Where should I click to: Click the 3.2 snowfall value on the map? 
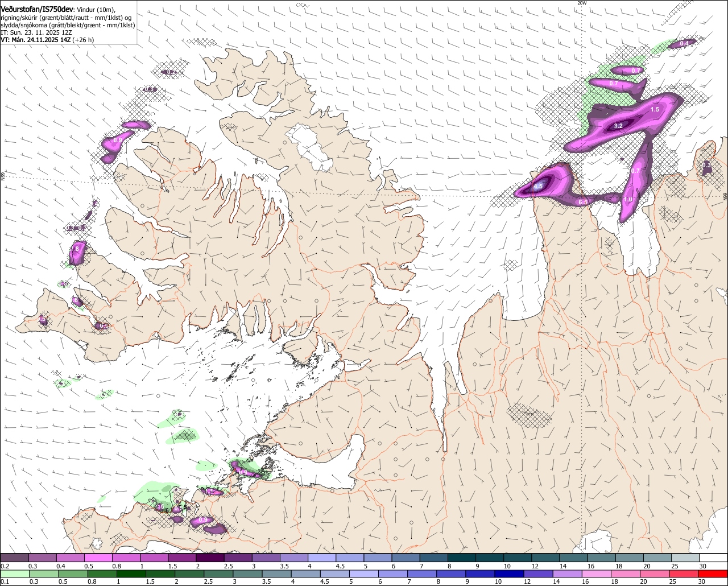tap(619, 126)
